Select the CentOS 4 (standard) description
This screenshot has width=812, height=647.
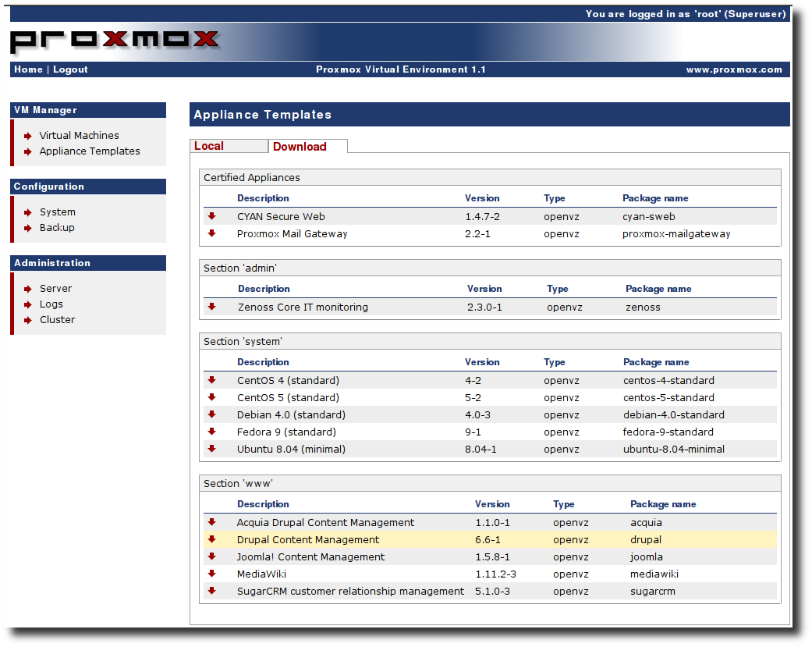click(288, 381)
